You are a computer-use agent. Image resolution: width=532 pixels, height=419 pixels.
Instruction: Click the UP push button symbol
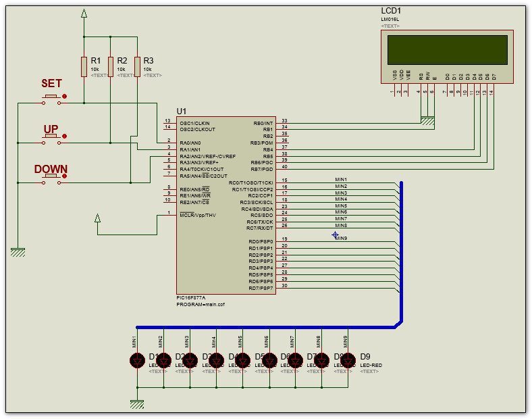(51, 139)
